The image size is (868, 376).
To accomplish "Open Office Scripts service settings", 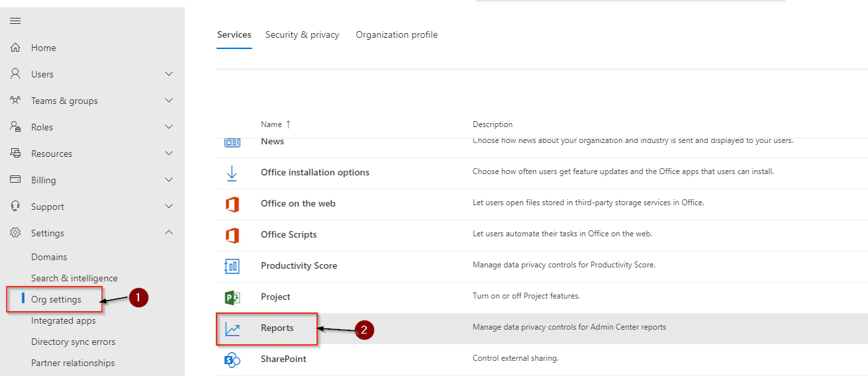I will coord(289,234).
